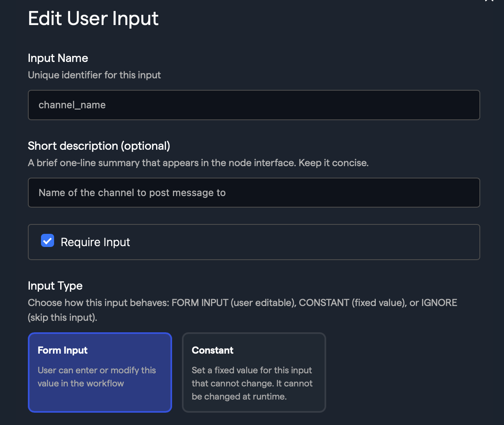
Task: Click the 'Name of the channel' description text
Action: pyautogui.click(x=132, y=193)
